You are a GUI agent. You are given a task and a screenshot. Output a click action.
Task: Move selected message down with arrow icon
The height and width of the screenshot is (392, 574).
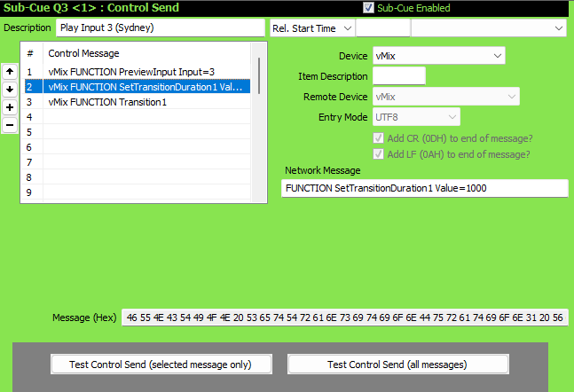(10, 90)
